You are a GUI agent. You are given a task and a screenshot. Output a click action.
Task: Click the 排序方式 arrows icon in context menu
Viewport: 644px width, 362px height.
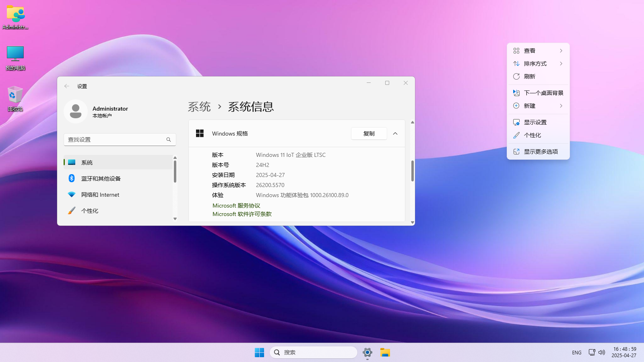[x=516, y=64]
